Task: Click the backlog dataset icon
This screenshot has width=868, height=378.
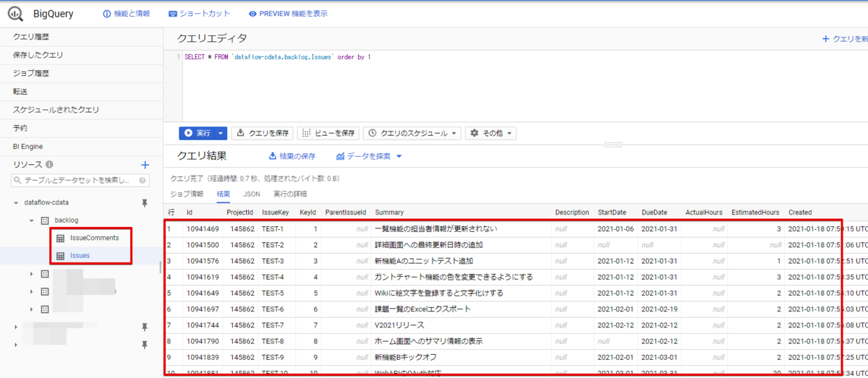Action: (x=45, y=220)
